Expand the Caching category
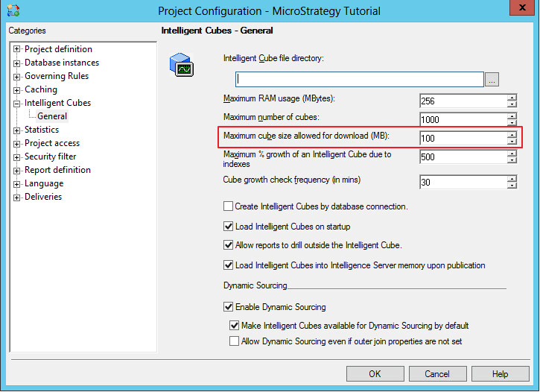The height and width of the screenshot is (392, 540). 16,90
